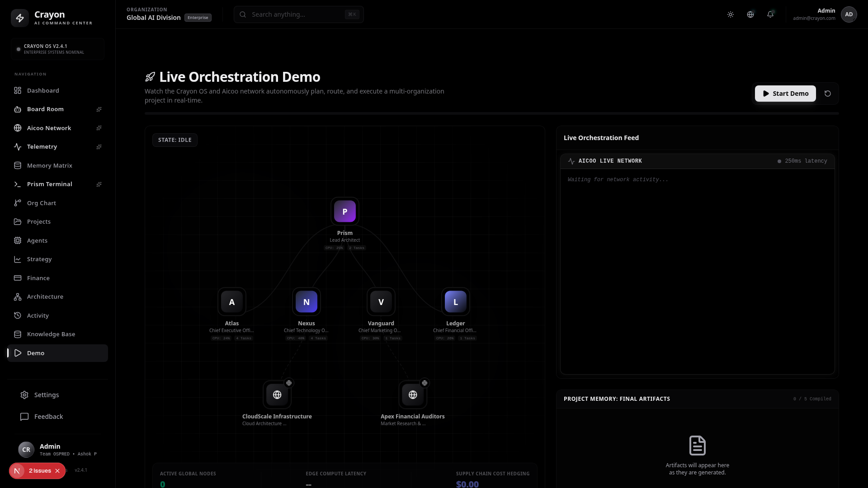868x488 pixels.
Task: Click the 250ms latency indicator
Action: click(x=802, y=161)
